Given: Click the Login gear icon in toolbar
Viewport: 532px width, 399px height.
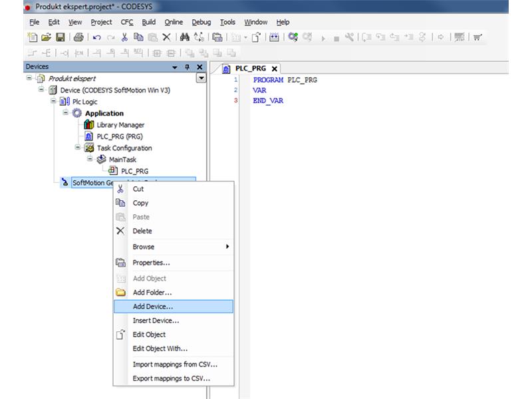Looking at the screenshot, I should click(x=293, y=37).
